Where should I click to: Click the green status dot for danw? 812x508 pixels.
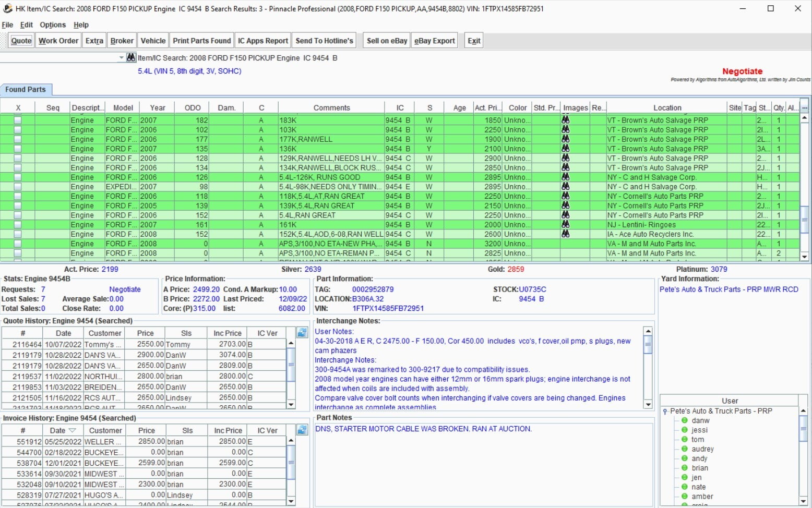pos(685,420)
